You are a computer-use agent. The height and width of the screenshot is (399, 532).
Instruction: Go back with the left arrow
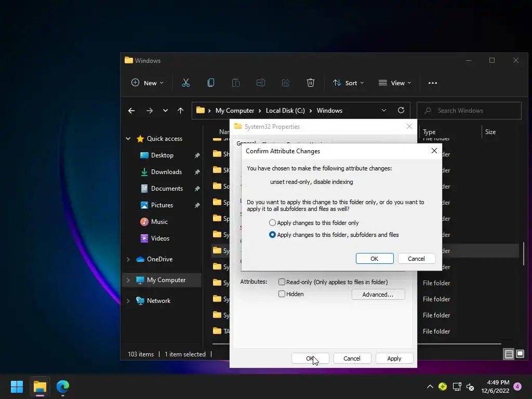pyautogui.click(x=131, y=111)
